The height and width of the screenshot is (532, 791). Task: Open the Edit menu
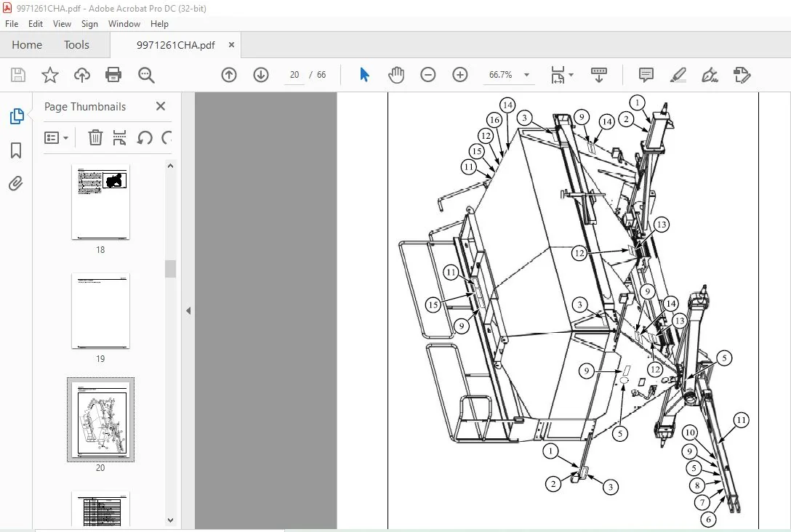click(36, 24)
